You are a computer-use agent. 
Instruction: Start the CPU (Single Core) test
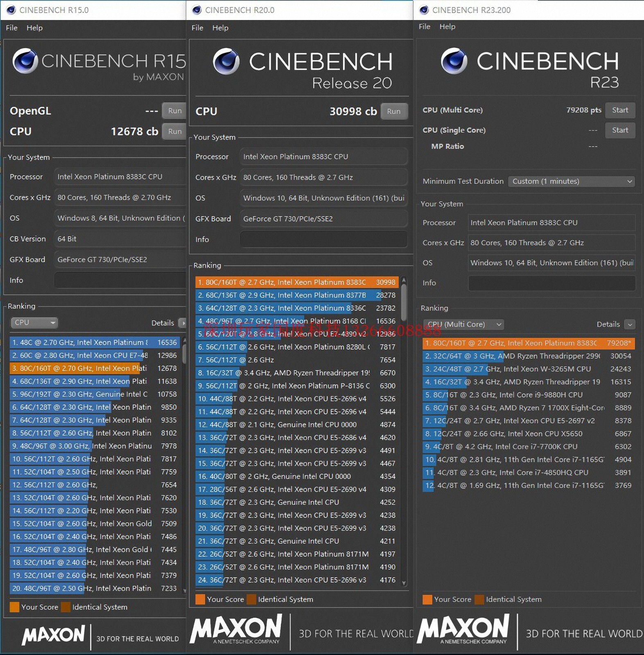(619, 130)
